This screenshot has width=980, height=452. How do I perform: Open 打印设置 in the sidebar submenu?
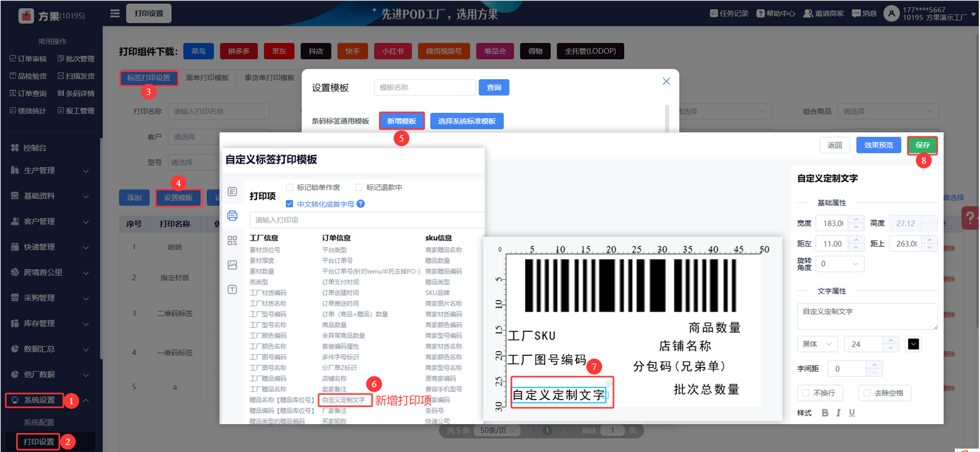[39, 442]
